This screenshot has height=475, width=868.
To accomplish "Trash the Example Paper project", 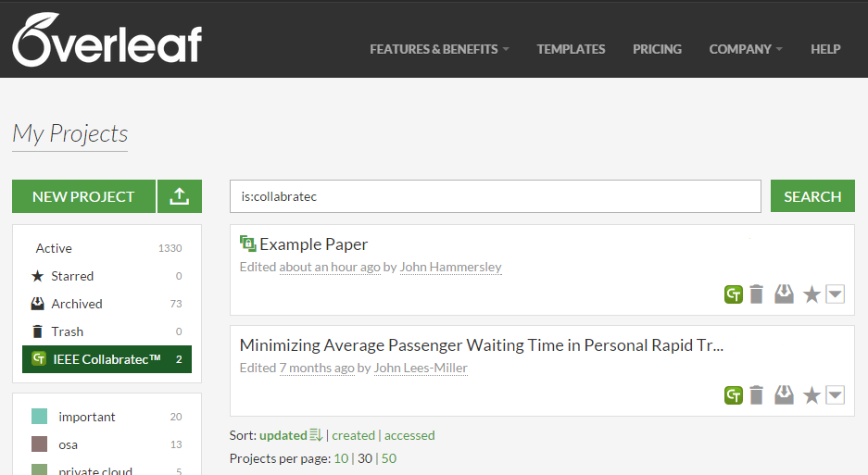I will point(757,294).
